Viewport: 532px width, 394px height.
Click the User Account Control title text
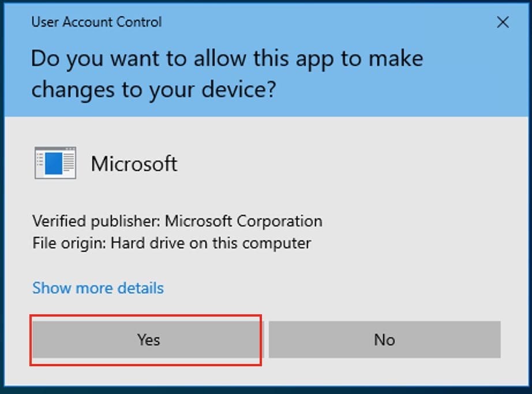(96, 23)
